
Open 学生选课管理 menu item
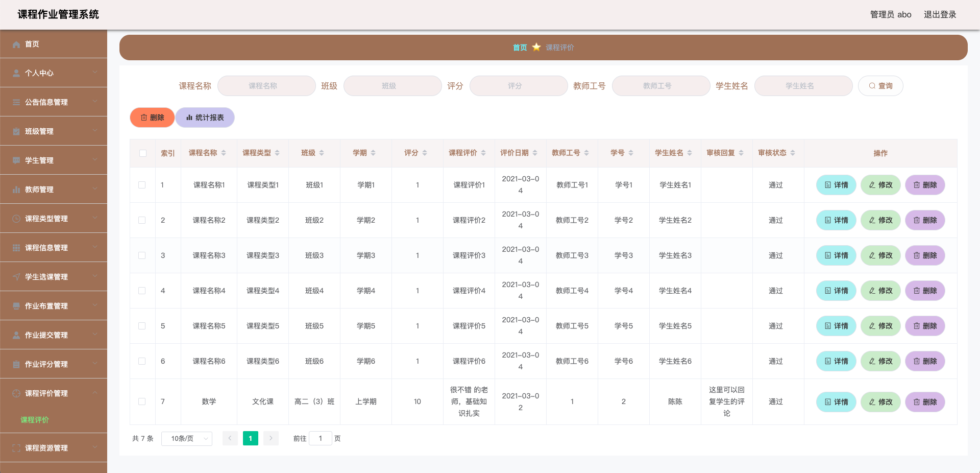point(54,277)
